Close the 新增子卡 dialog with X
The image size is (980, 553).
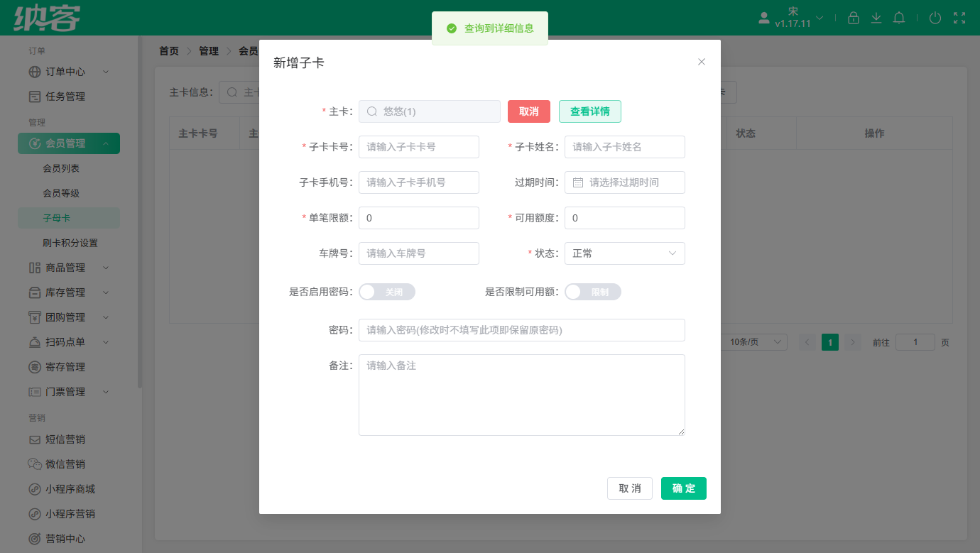click(702, 62)
